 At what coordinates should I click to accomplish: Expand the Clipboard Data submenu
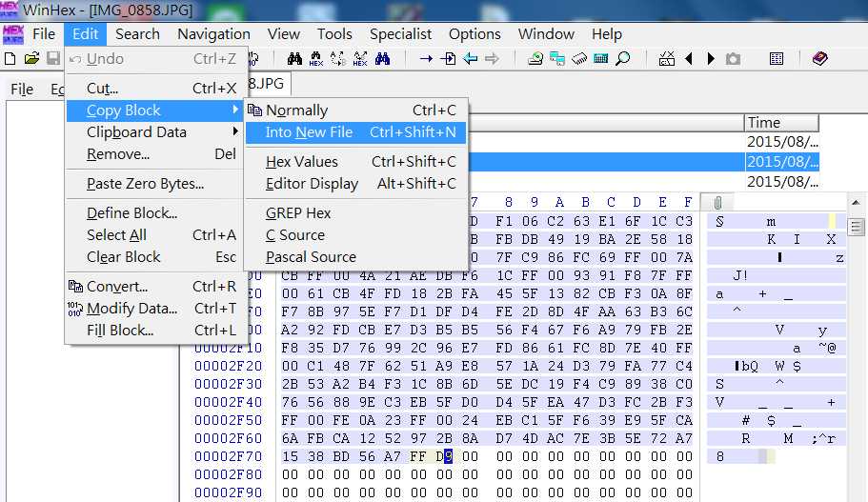click(155, 132)
